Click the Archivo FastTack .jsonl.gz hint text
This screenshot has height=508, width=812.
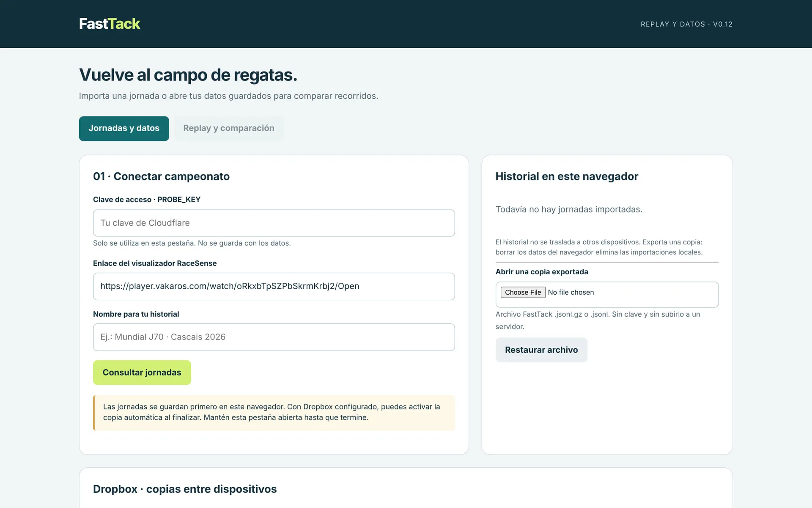(x=598, y=320)
